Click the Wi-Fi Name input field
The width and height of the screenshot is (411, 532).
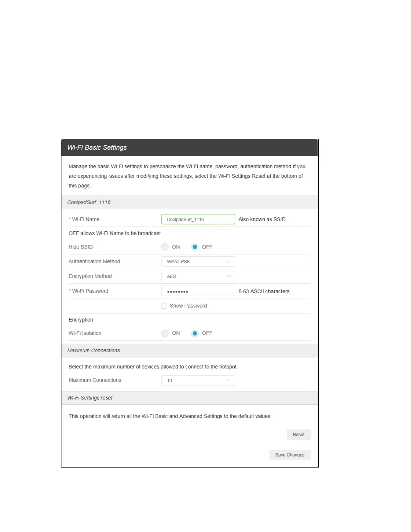coord(198,219)
